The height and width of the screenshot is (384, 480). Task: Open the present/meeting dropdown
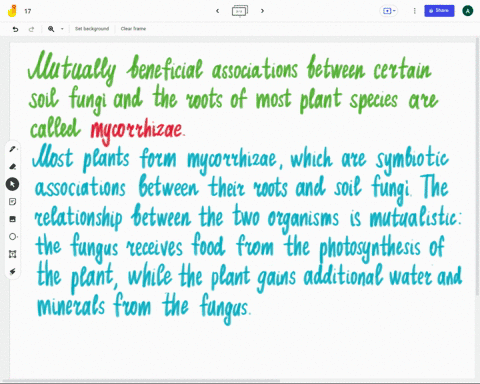389,11
